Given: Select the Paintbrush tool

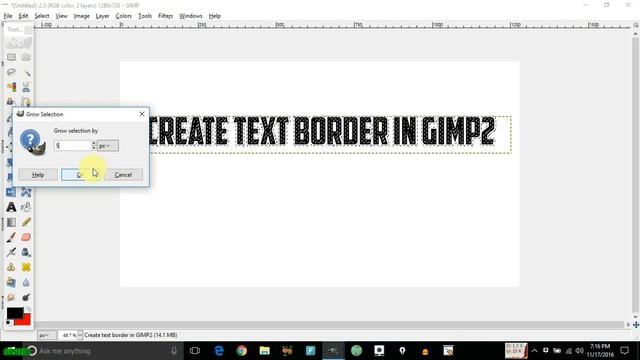Looking at the screenshot, I should pos(11,237).
